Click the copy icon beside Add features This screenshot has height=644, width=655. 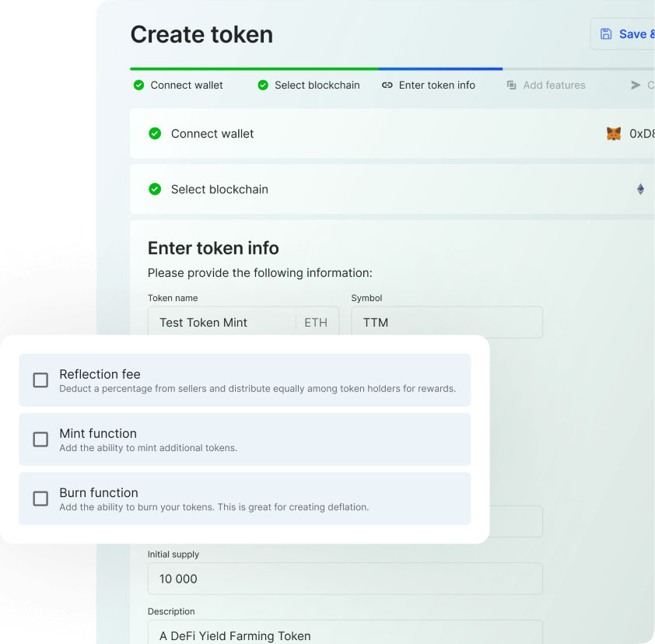pyautogui.click(x=510, y=86)
